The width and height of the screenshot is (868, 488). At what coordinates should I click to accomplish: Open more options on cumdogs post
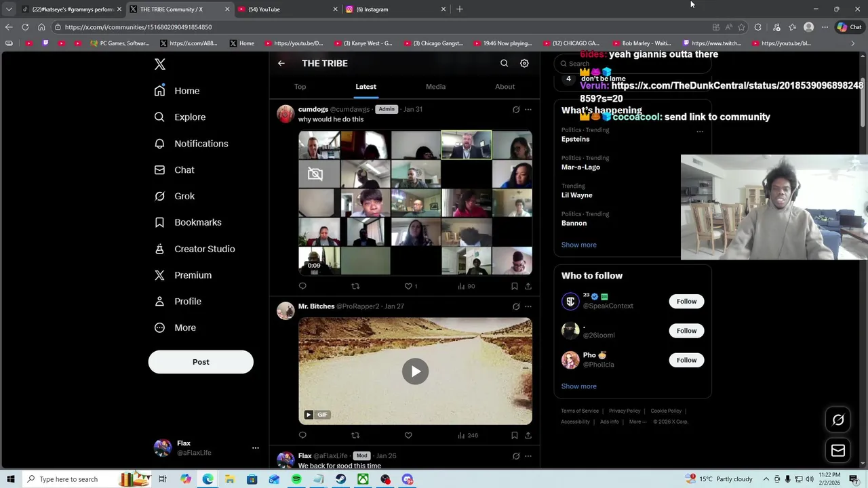(528, 109)
